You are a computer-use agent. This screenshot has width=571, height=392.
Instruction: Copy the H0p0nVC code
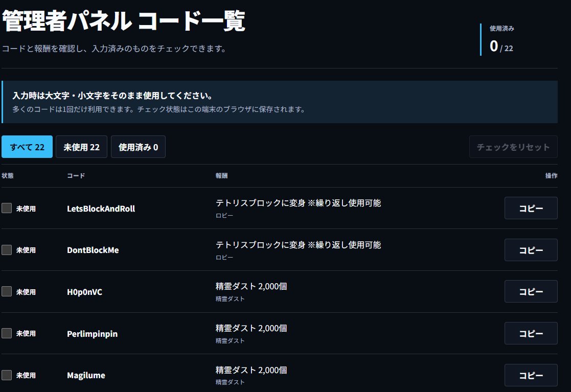click(x=531, y=291)
